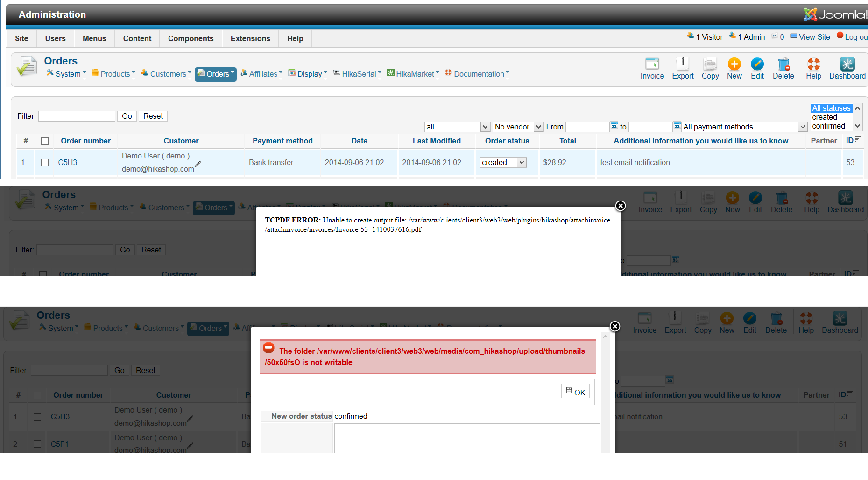This screenshot has height=480, width=868.
Task: Click the sort icon beside the ID column header
Action: 857,139
